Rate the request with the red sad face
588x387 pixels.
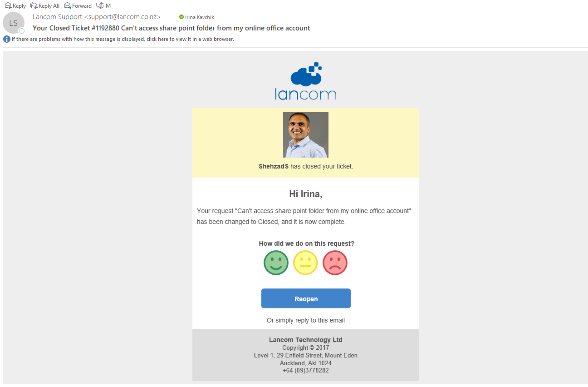pyautogui.click(x=335, y=263)
